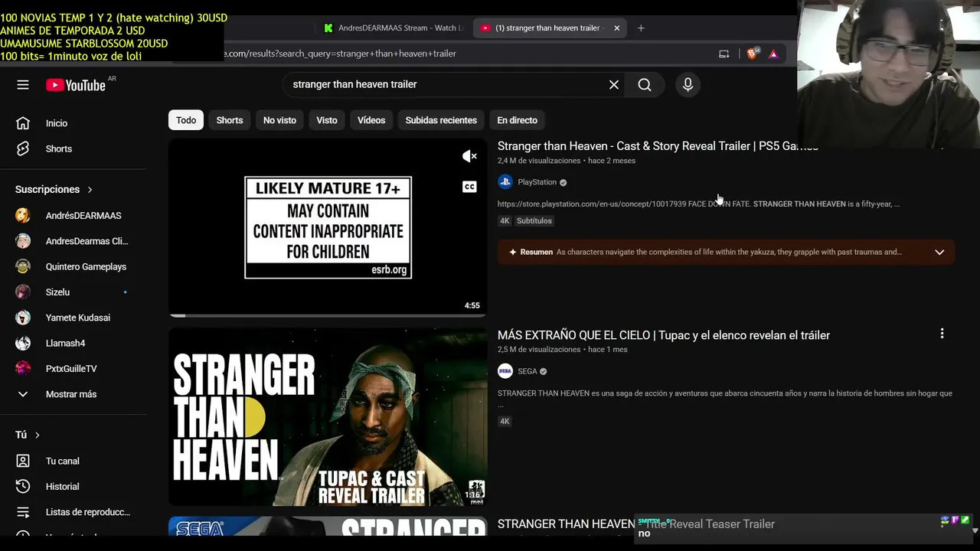This screenshot has height=551, width=980.
Task: Select the No visto filter chip
Action: (x=279, y=120)
